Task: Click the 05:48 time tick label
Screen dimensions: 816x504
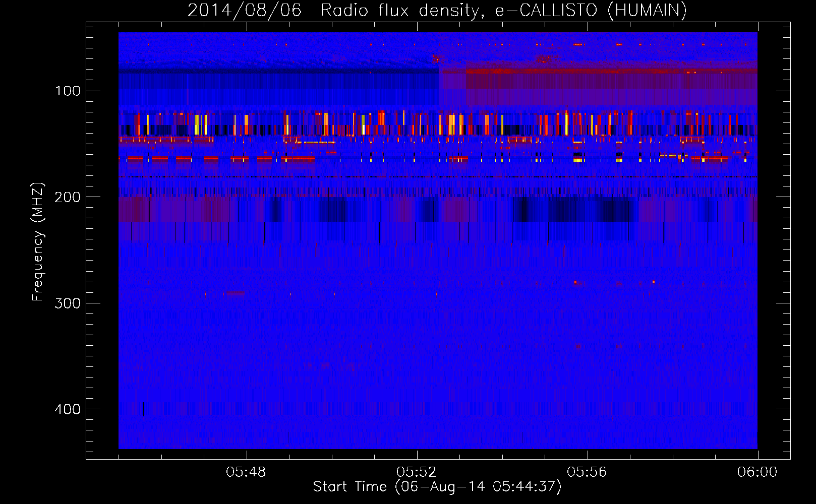Action: tap(246, 472)
